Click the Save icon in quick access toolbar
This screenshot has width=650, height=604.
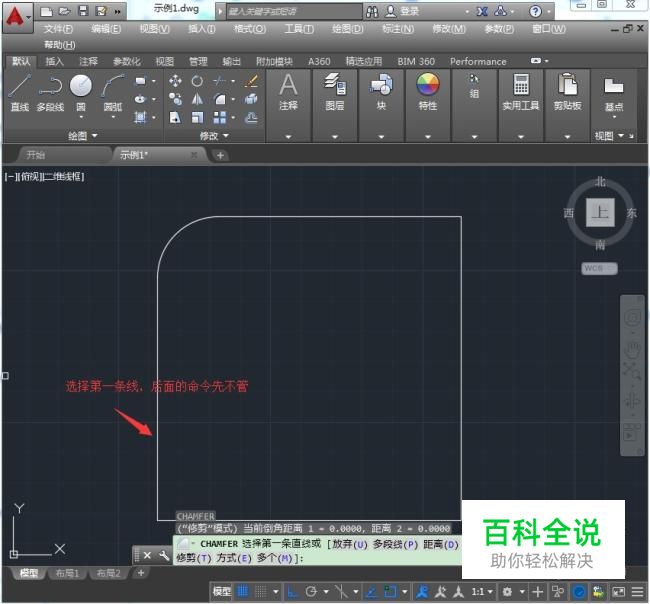(x=83, y=11)
